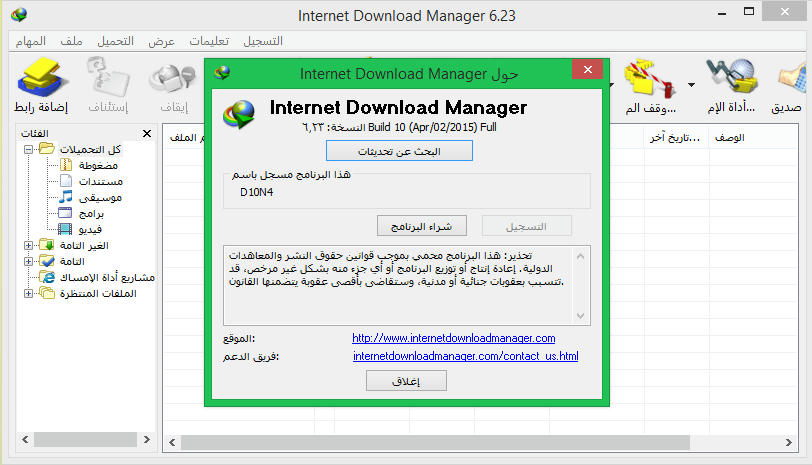Open the Downloads (التحميل) menu
This screenshot has height=465, width=812.
115,41
